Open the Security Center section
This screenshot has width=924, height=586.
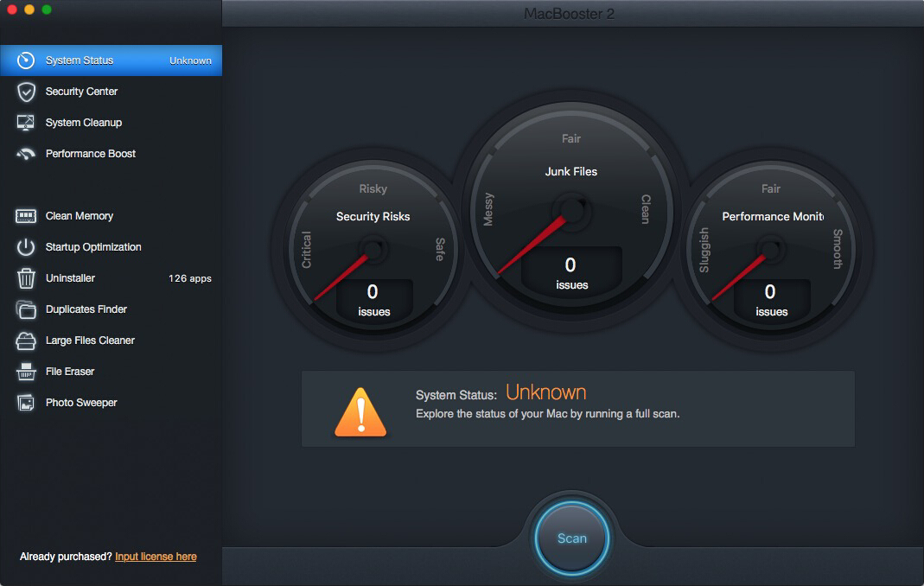pos(111,92)
